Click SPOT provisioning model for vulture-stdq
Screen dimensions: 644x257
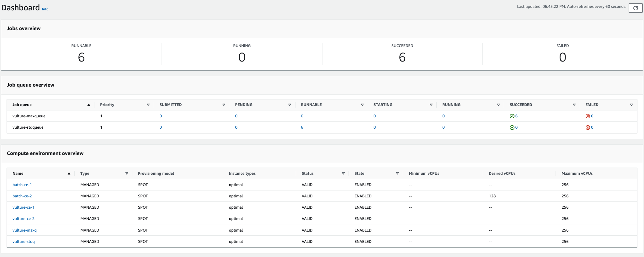(x=143, y=242)
